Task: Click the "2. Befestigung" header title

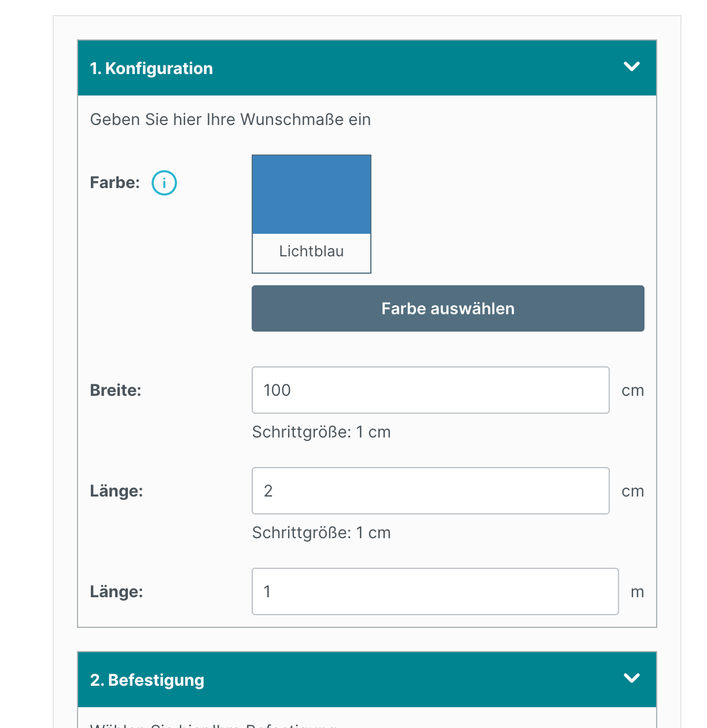Action: coord(147,680)
